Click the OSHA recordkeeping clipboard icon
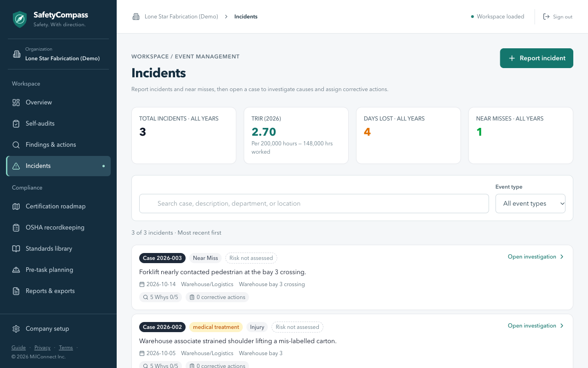Image resolution: width=588 pixels, height=368 pixels. pyautogui.click(x=16, y=228)
